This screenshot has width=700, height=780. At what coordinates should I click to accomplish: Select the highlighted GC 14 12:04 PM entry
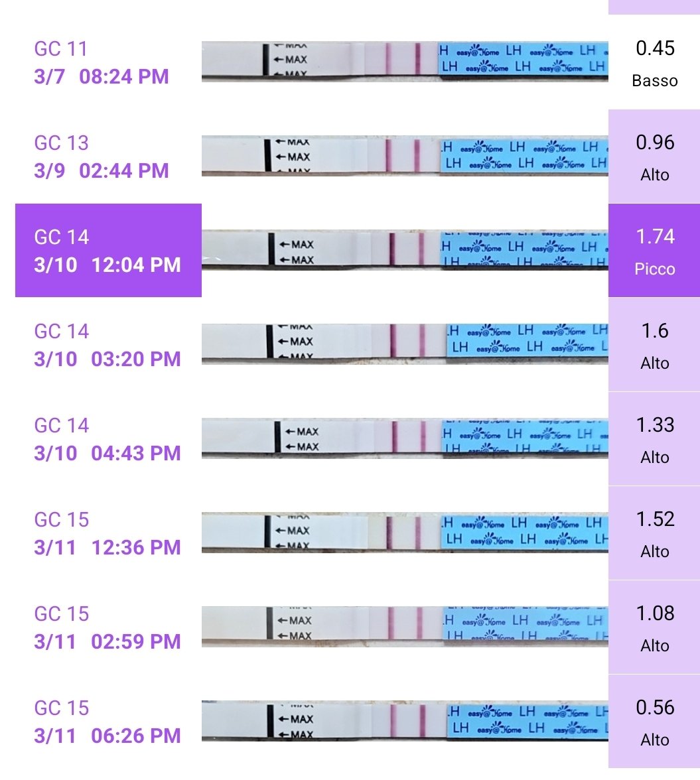[x=108, y=250]
